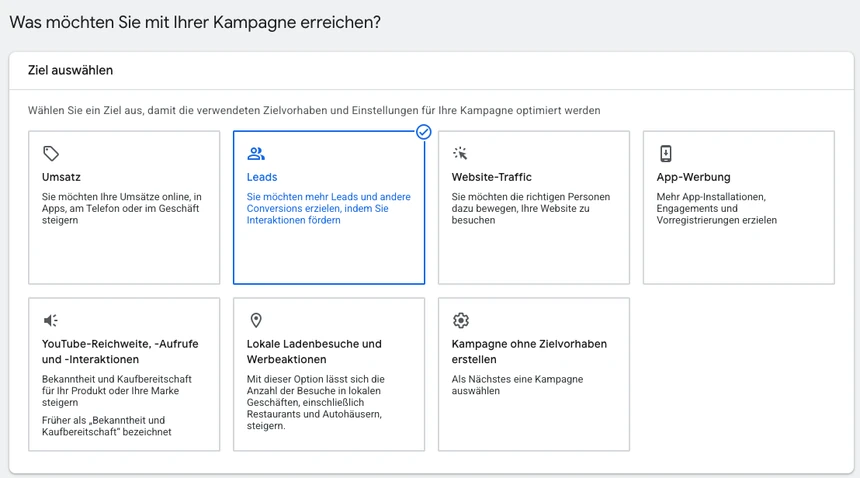Viewport: 860px width, 478px height.
Task: Click the instruction 'Wählen Sie ein Ziel aus' text
Action: point(314,110)
